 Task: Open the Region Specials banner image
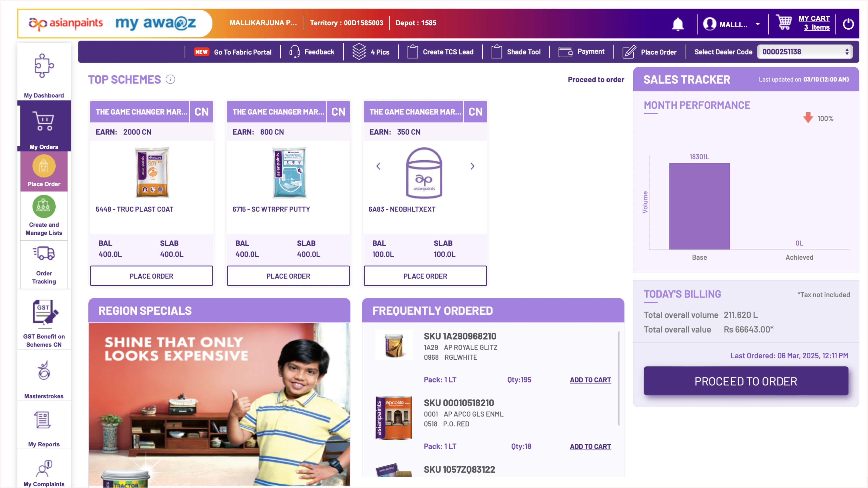point(219,405)
